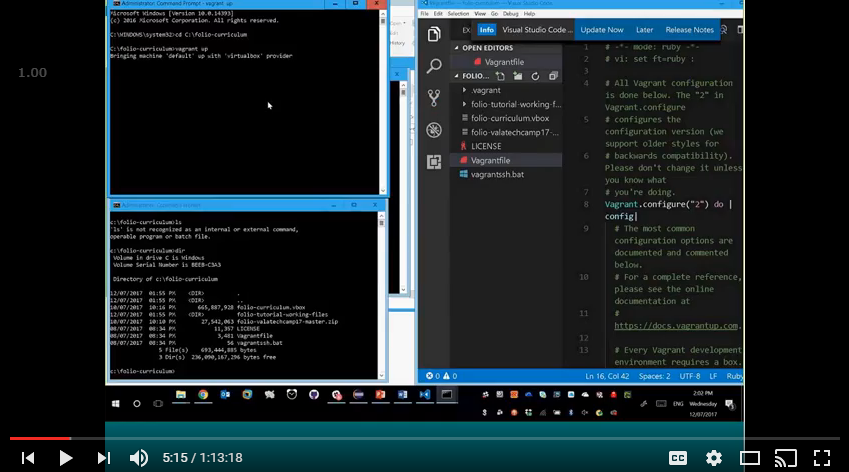Open the Go menu in VS Code
This screenshot has height=472, width=849.
coord(494,14)
